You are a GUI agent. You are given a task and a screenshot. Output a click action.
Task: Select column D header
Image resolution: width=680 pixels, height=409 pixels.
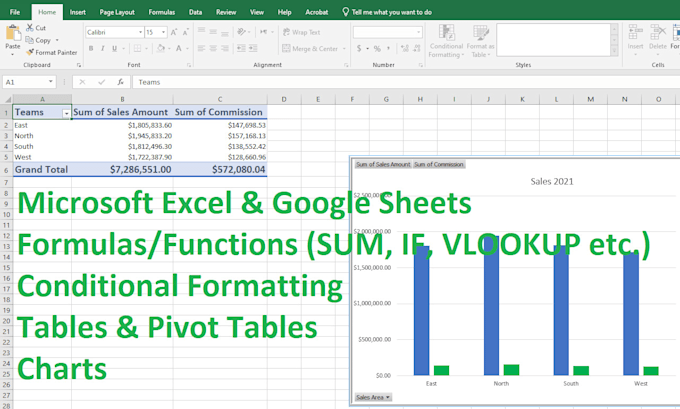click(x=284, y=99)
